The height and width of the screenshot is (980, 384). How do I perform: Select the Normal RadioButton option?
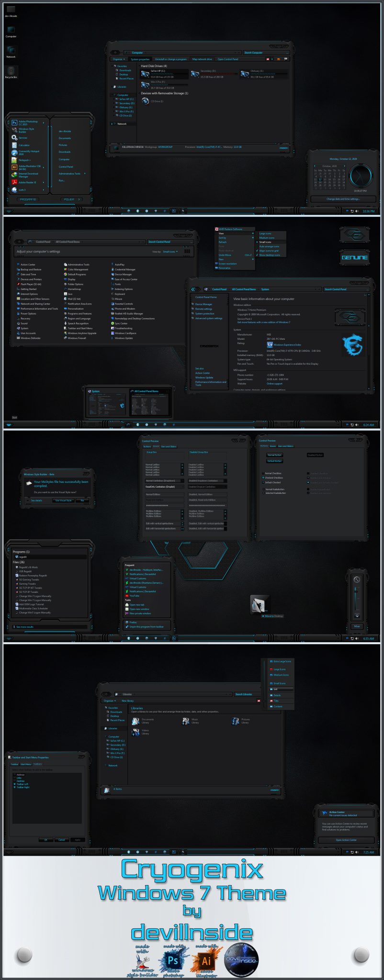(264, 490)
